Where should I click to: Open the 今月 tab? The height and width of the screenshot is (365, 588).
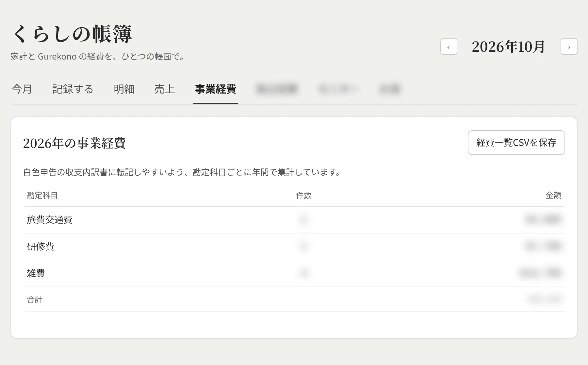click(x=22, y=89)
